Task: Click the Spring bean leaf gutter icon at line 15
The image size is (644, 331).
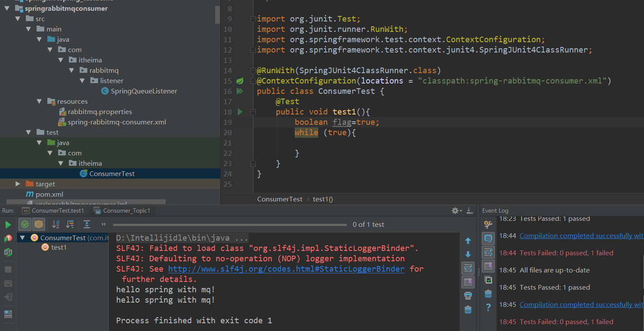Action: 240,81
